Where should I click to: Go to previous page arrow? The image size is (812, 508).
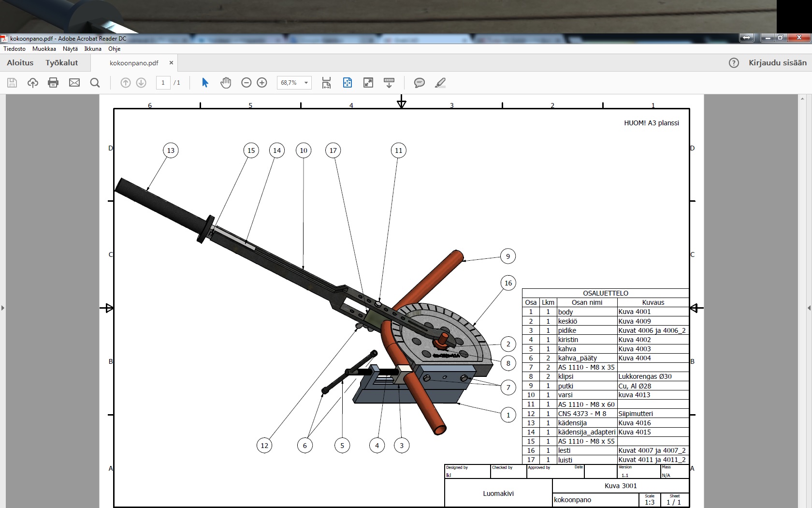click(x=126, y=83)
